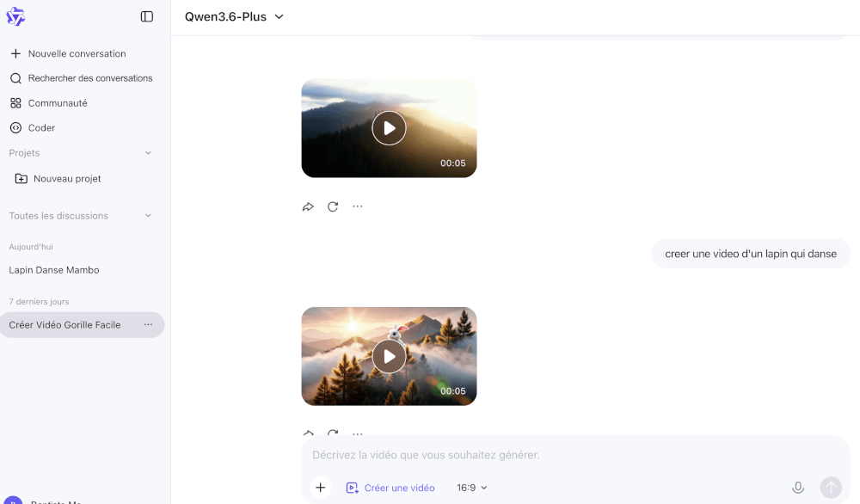Collapse Toutes les discussions chevron
The image size is (860, 504).
(148, 216)
